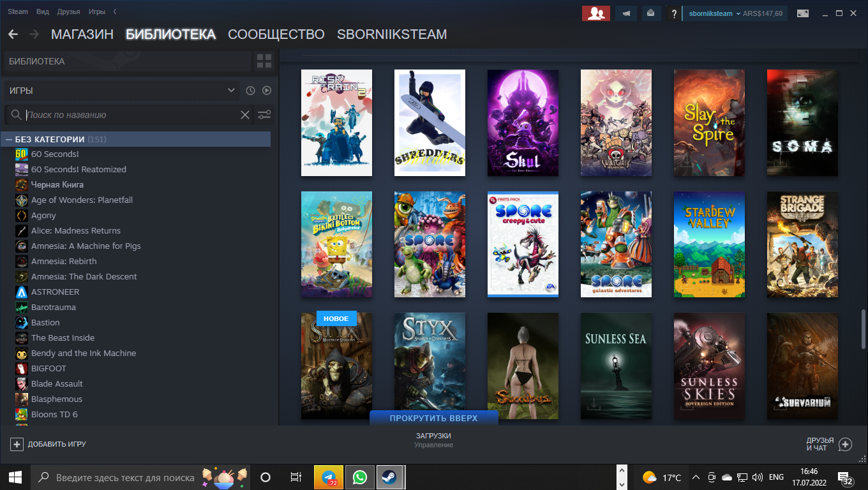Sort by recent activity clock icon
Screen dimensions: 868x490
pyautogui.click(x=251, y=91)
